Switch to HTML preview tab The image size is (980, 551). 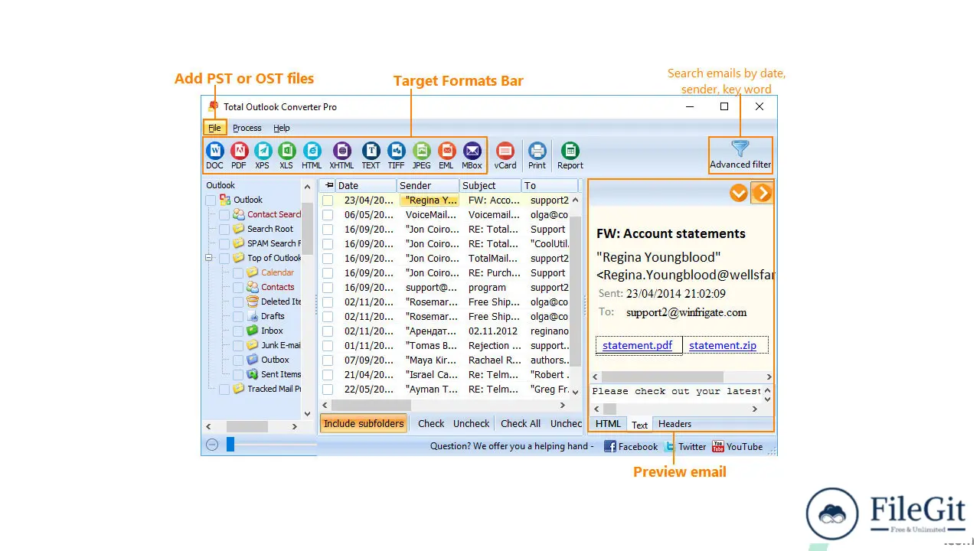click(609, 424)
